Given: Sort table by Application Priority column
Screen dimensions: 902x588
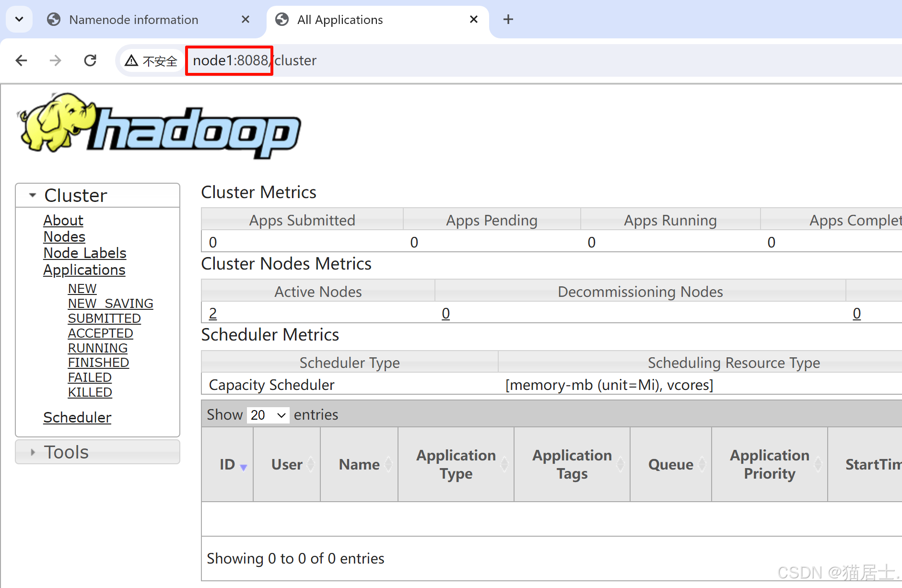Looking at the screenshot, I should pyautogui.click(x=770, y=464).
